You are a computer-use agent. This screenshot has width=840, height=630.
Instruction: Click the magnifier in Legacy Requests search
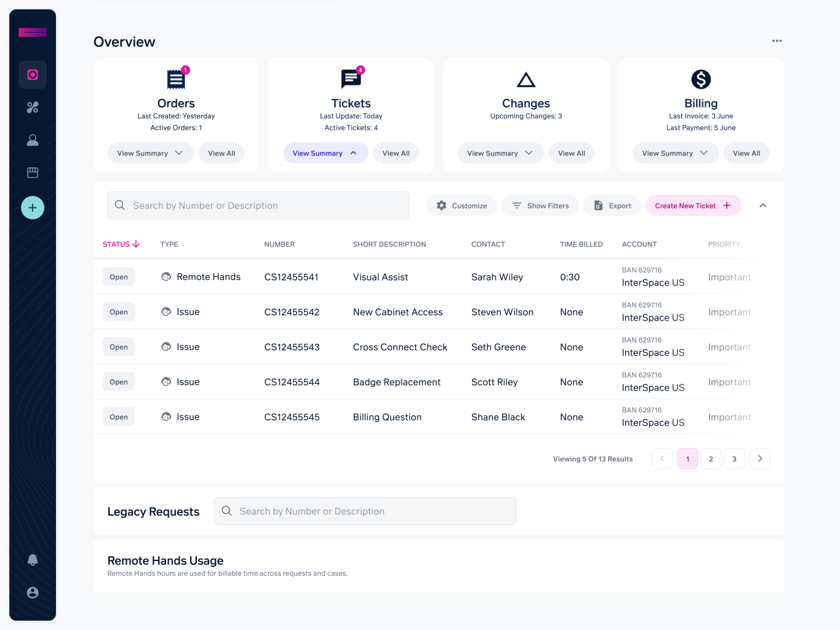coord(226,511)
